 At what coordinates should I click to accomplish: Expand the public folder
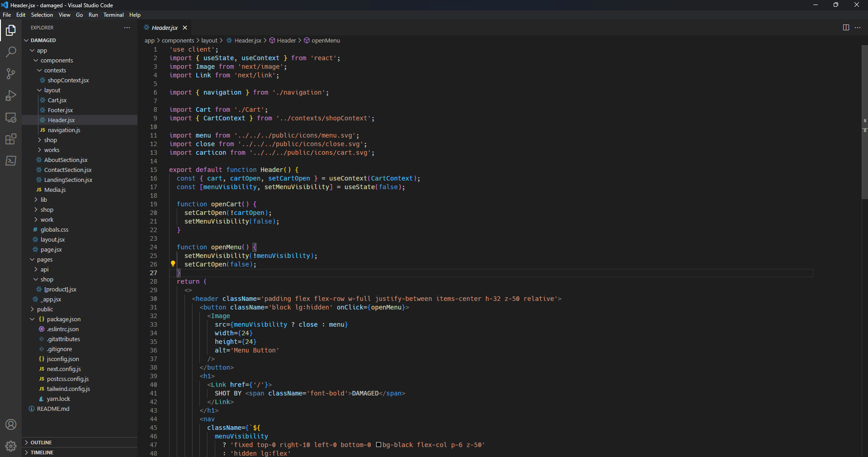80,309
